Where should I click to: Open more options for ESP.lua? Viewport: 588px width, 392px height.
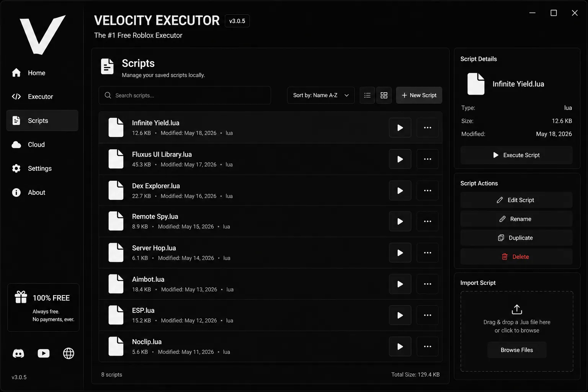click(x=428, y=315)
